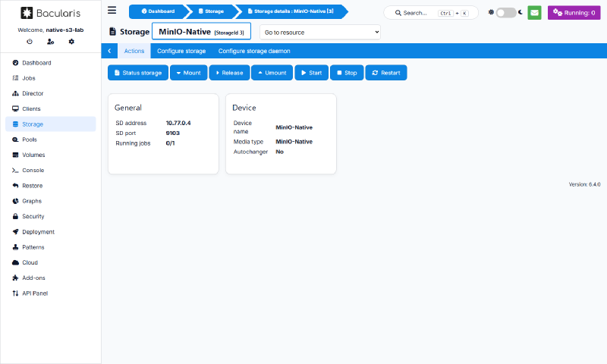
Task: Click the Running: 0 jobs button
Action: point(574,13)
